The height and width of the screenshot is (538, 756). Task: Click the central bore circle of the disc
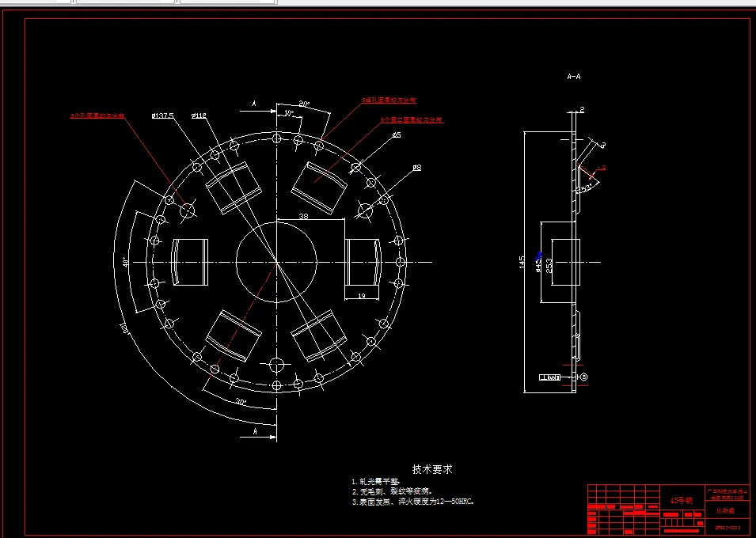click(276, 262)
